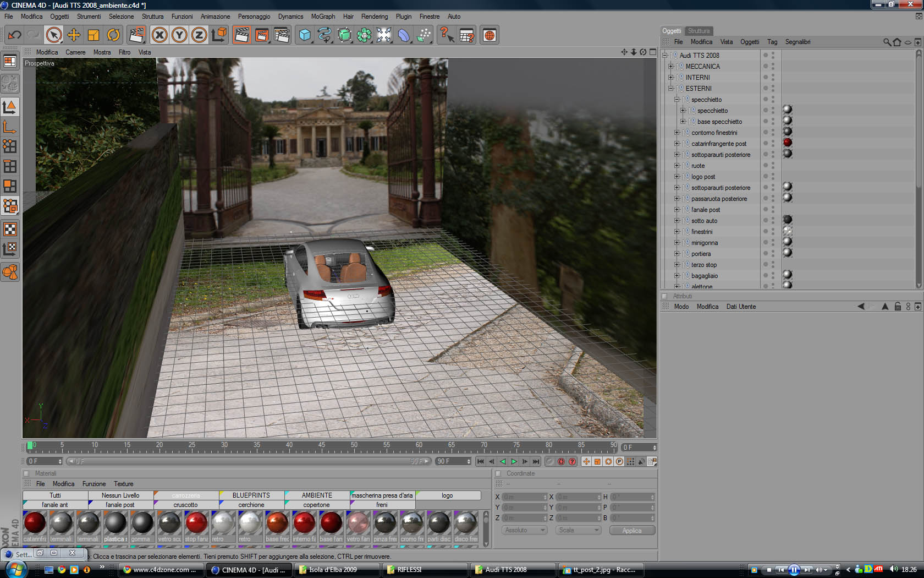Toggle visibility dot for INTERNI object
Viewport: 924px width, 578px height.
pos(765,77)
